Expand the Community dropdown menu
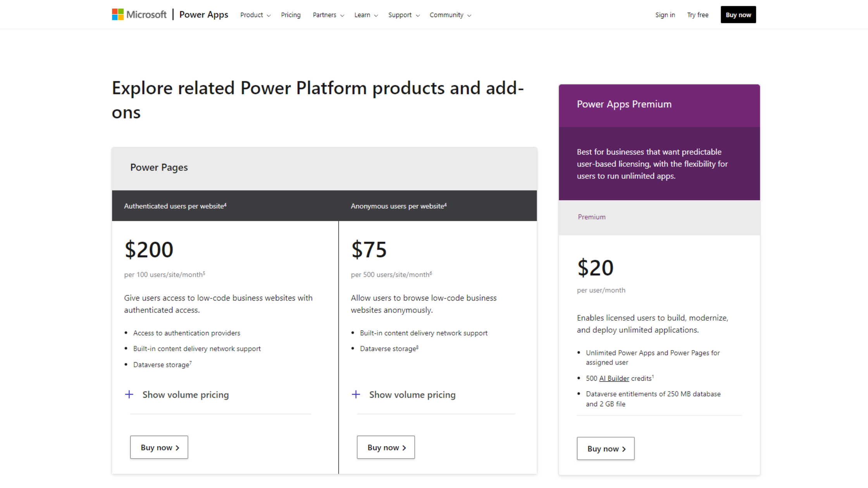The image size is (868, 488). coord(450,15)
